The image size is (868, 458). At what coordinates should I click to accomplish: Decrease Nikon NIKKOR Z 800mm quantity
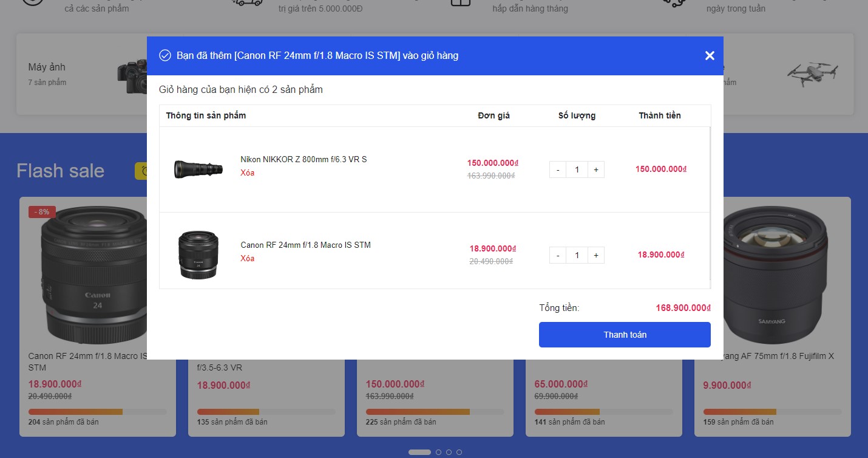[558, 169]
